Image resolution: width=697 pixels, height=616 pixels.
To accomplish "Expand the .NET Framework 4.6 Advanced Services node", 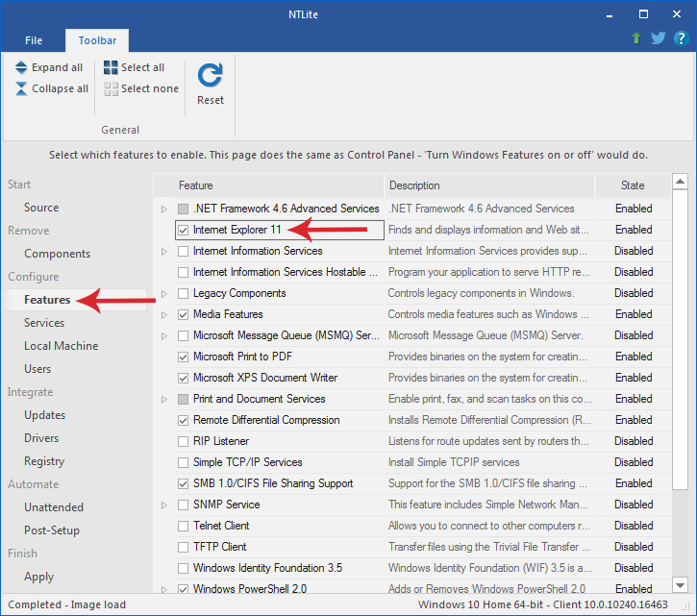I will coord(164,209).
